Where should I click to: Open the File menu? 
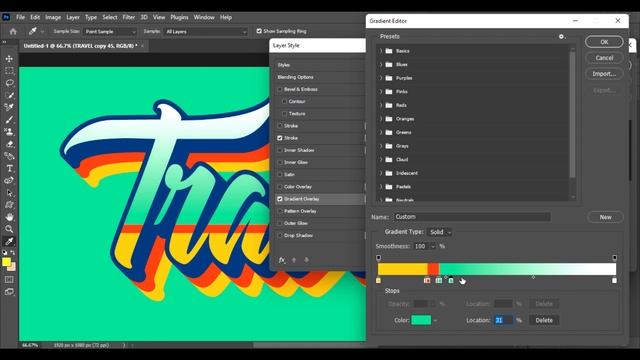(20, 17)
